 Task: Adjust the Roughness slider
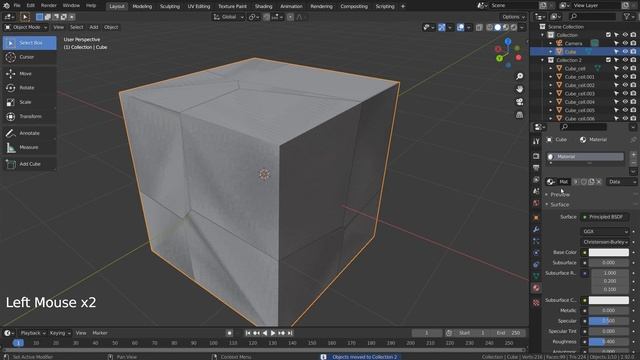pos(609,342)
